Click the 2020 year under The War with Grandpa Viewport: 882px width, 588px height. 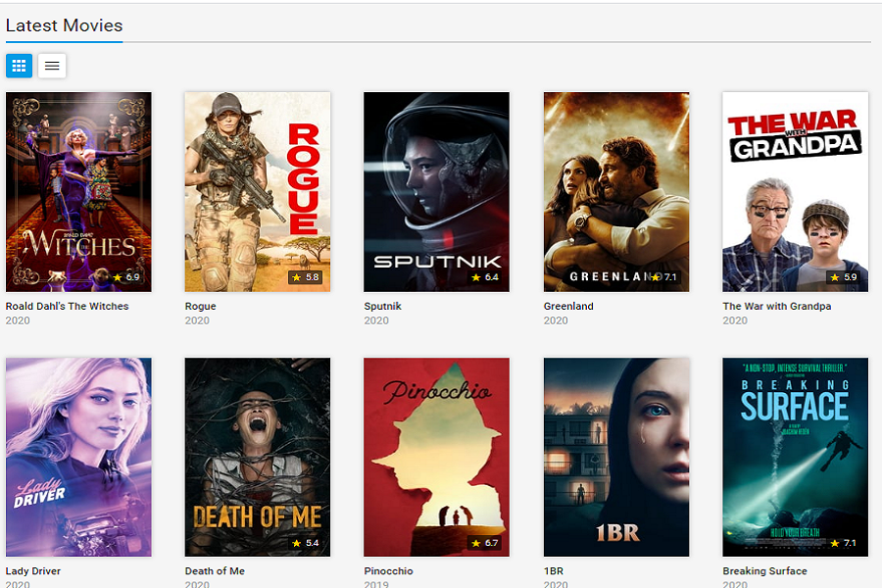[735, 320]
